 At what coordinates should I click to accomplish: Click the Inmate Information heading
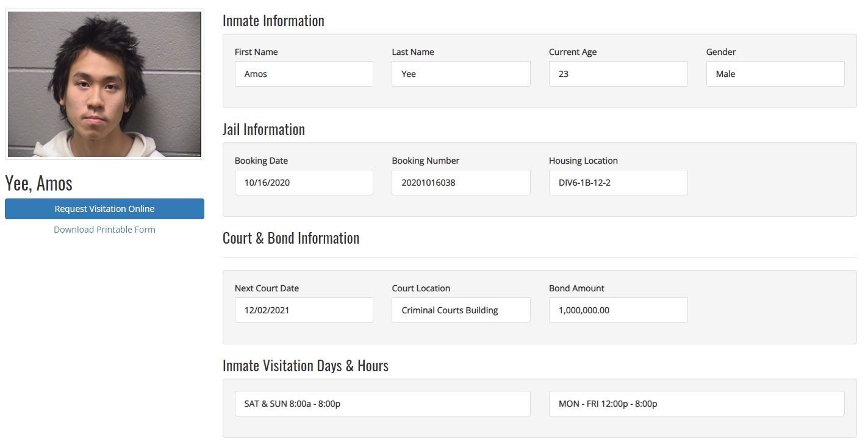tap(273, 21)
